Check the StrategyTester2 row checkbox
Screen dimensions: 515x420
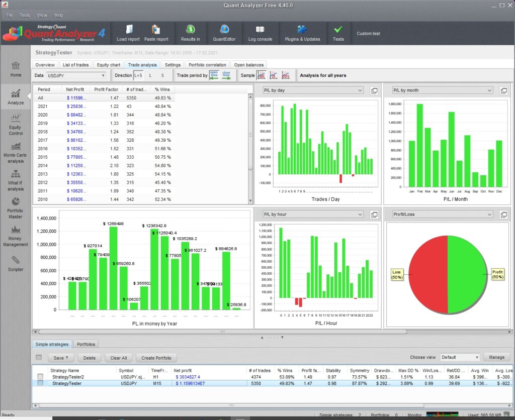click(40, 377)
